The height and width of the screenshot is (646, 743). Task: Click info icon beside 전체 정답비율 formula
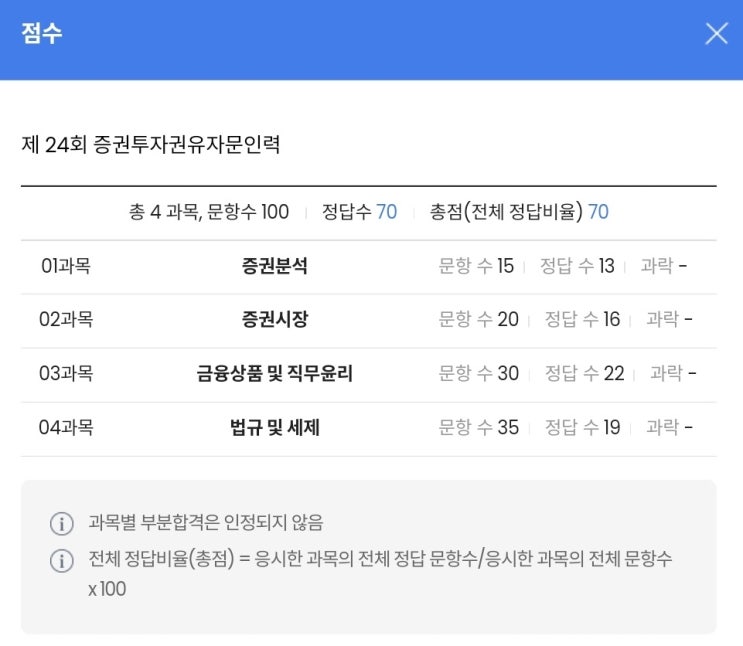pyautogui.click(x=62, y=561)
